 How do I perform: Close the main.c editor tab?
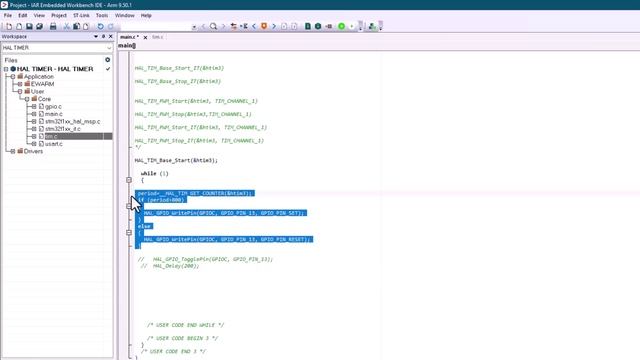coord(145,37)
